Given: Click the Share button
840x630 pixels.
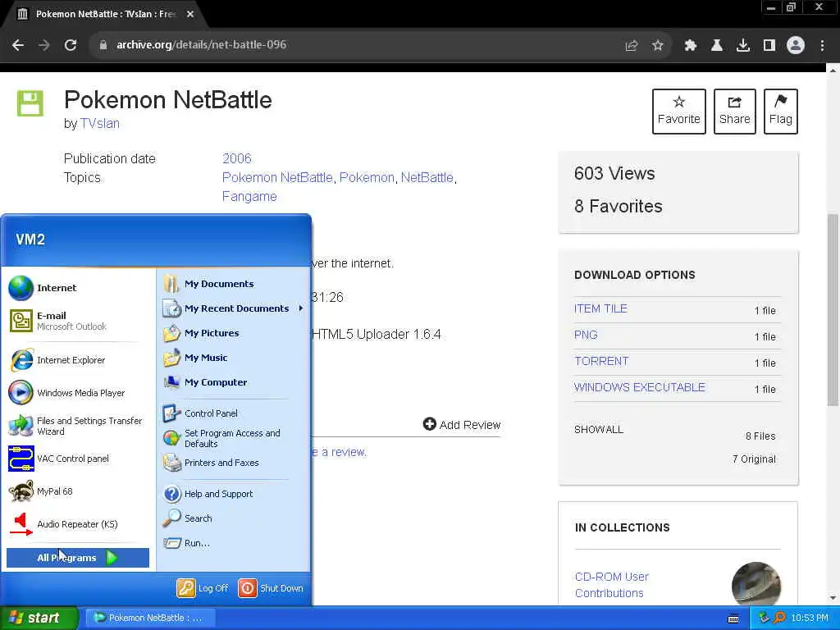Looking at the screenshot, I should 734,112.
